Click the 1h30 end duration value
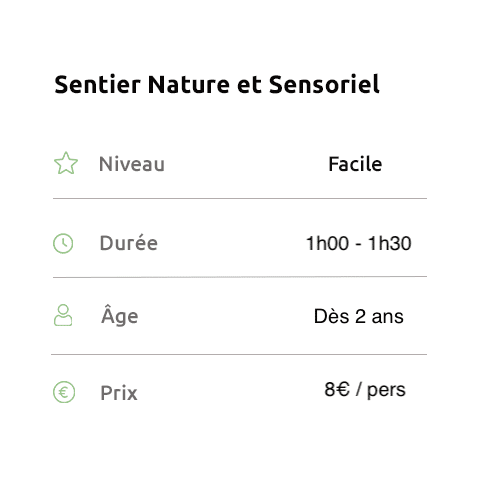Image resolution: width=500 pixels, height=500 pixels. [x=390, y=243]
